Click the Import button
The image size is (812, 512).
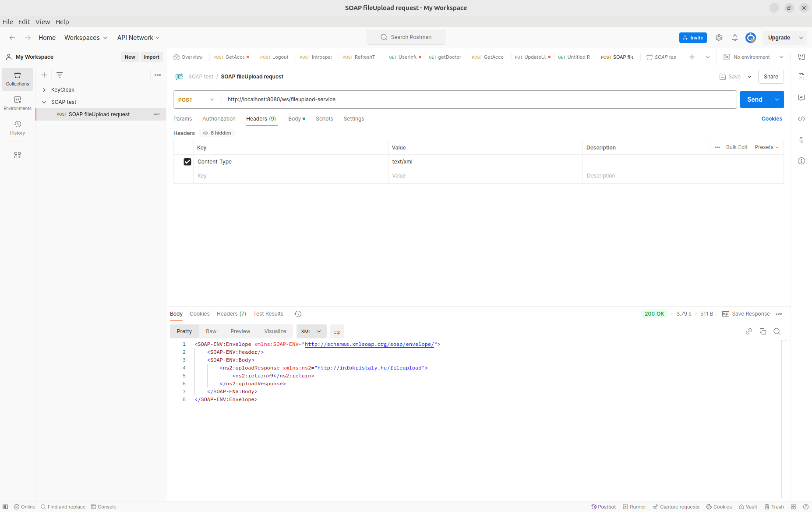[152, 57]
